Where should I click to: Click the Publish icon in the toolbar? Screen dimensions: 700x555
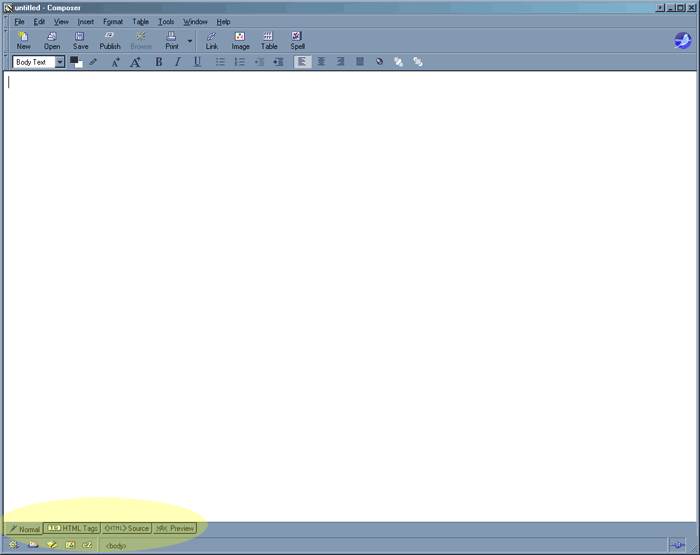click(110, 40)
